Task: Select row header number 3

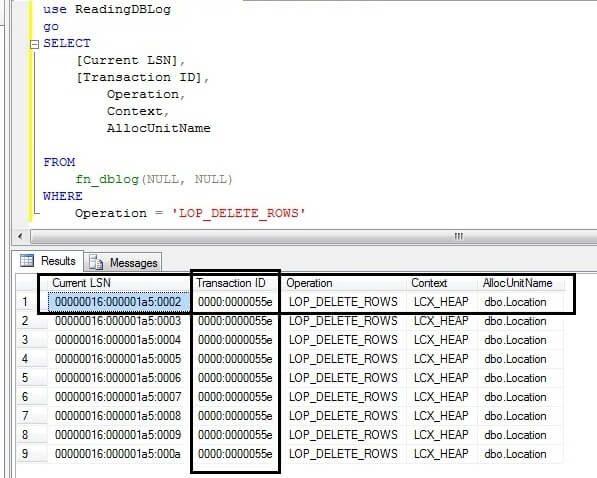Action: pos(32,340)
